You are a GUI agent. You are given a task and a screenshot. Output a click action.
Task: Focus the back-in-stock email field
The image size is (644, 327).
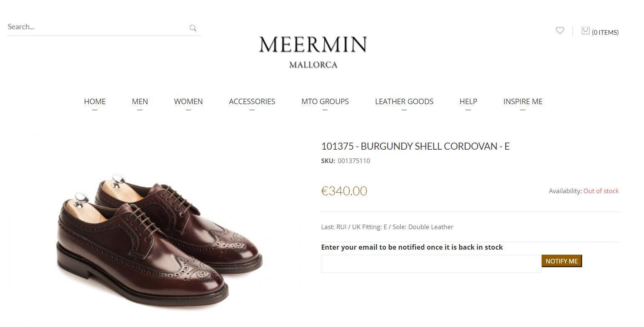431,264
